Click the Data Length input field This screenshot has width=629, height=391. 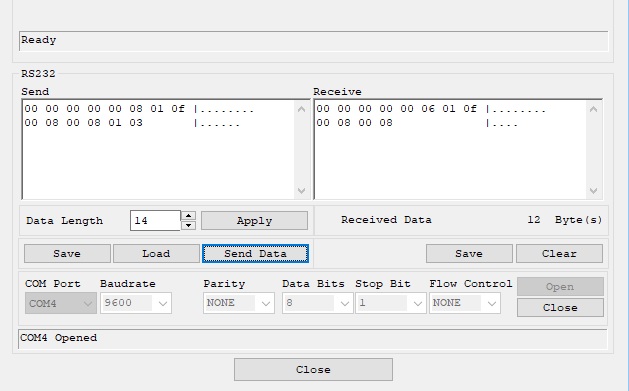point(155,221)
